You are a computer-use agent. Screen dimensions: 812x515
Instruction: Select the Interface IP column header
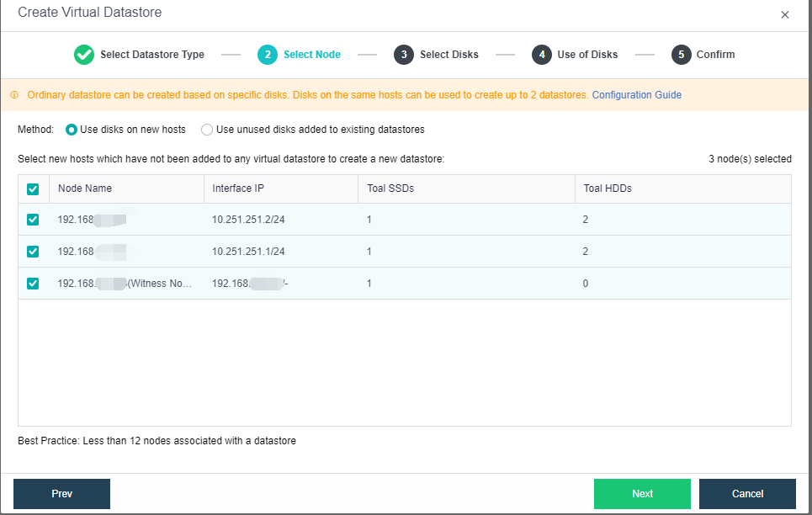[x=238, y=188]
